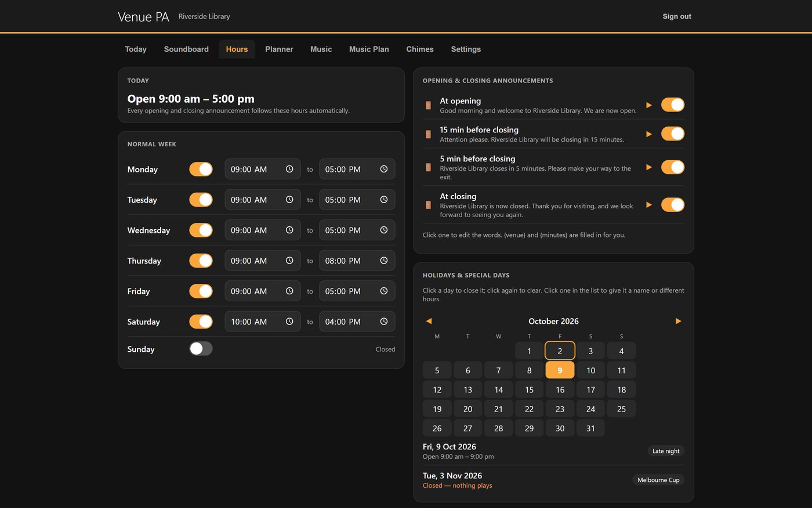Edit Friday closing time field
Image resolution: width=812 pixels, height=508 pixels.
(357, 291)
